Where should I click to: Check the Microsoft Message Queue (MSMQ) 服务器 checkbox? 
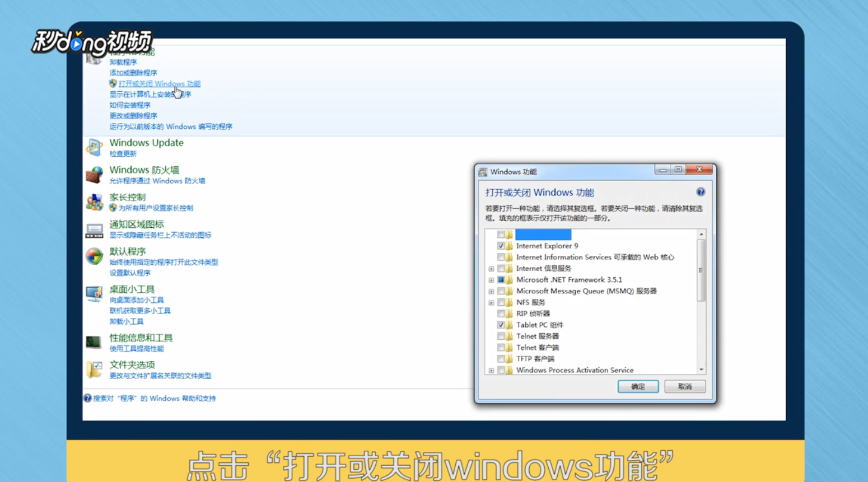(x=501, y=291)
